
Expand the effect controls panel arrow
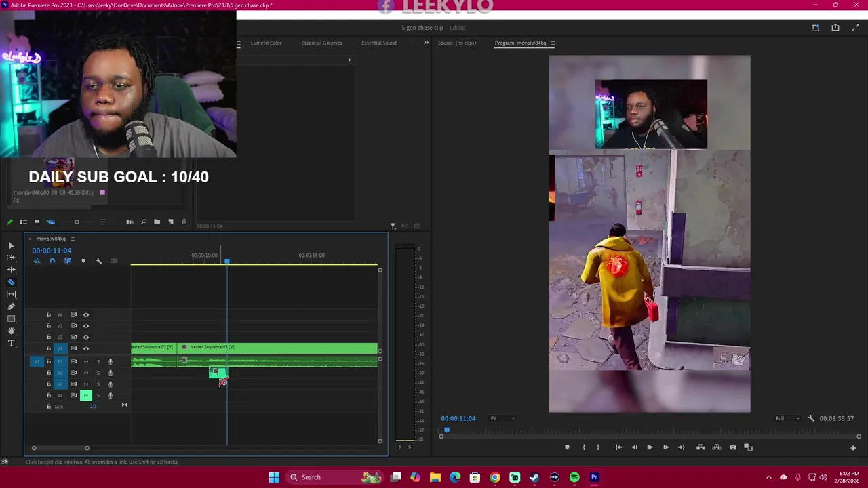[349, 60]
